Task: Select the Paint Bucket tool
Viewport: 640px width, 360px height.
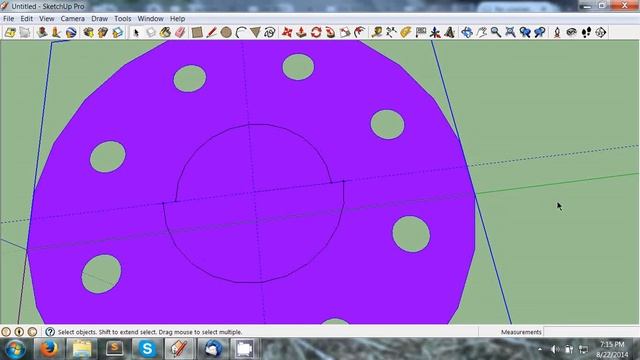Action: click(x=165, y=32)
